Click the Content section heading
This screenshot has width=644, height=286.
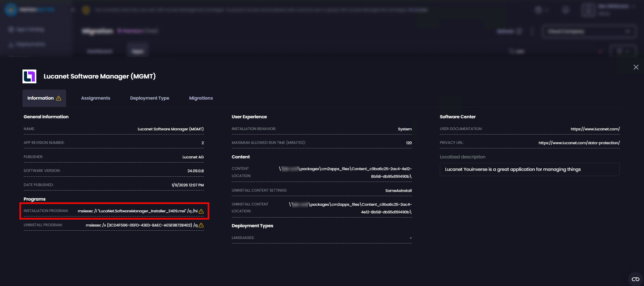point(241,157)
